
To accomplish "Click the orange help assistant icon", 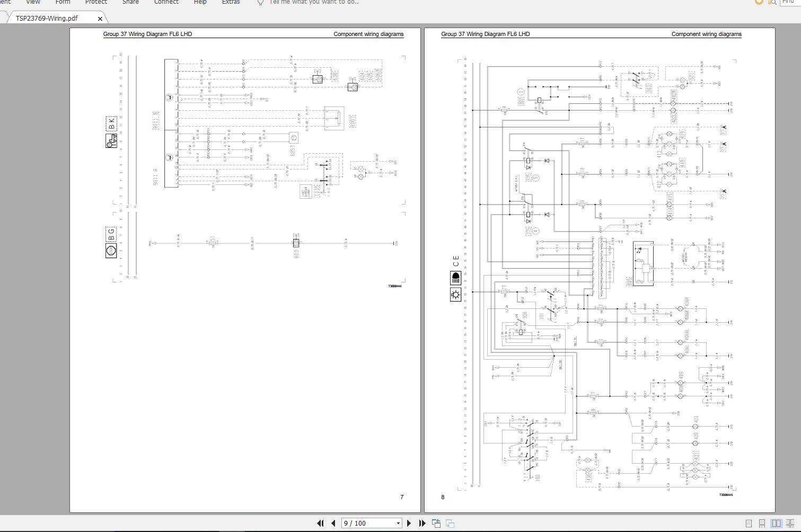I will coord(758,3).
